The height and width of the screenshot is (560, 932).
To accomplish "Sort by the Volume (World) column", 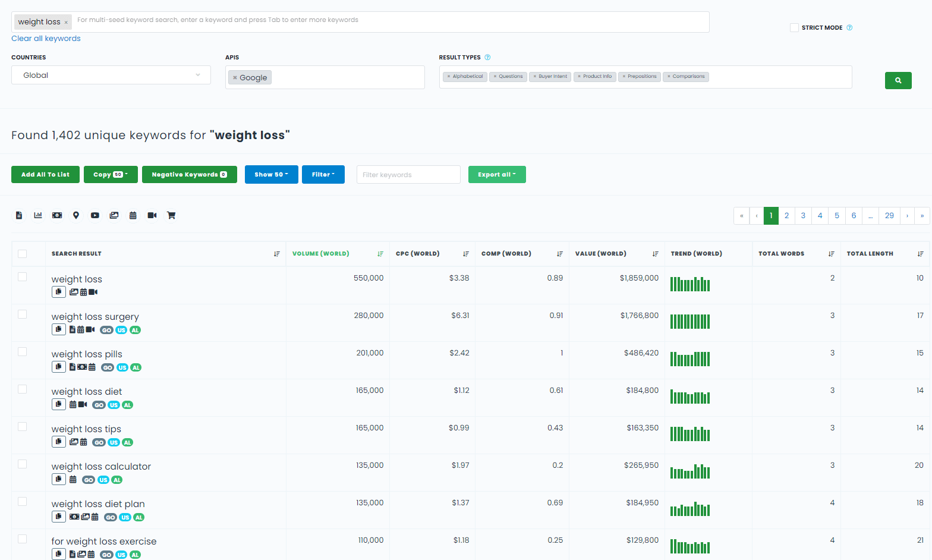I will (380, 254).
